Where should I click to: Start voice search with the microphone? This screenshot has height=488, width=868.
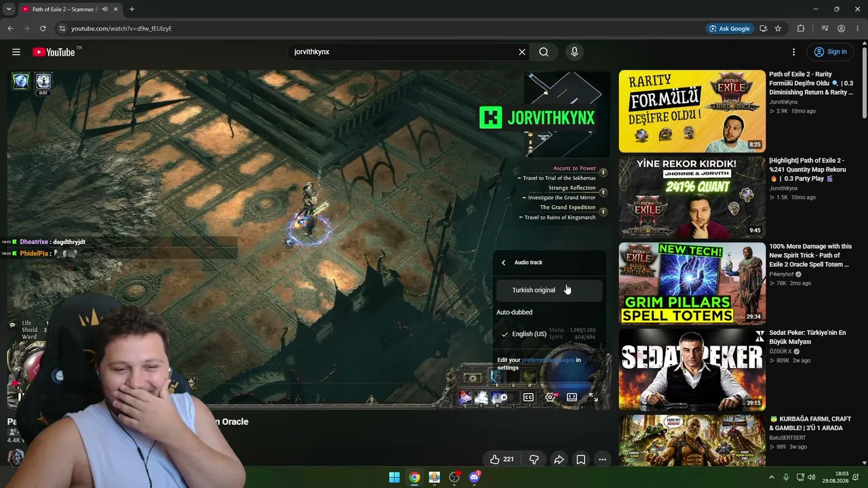coord(574,52)
